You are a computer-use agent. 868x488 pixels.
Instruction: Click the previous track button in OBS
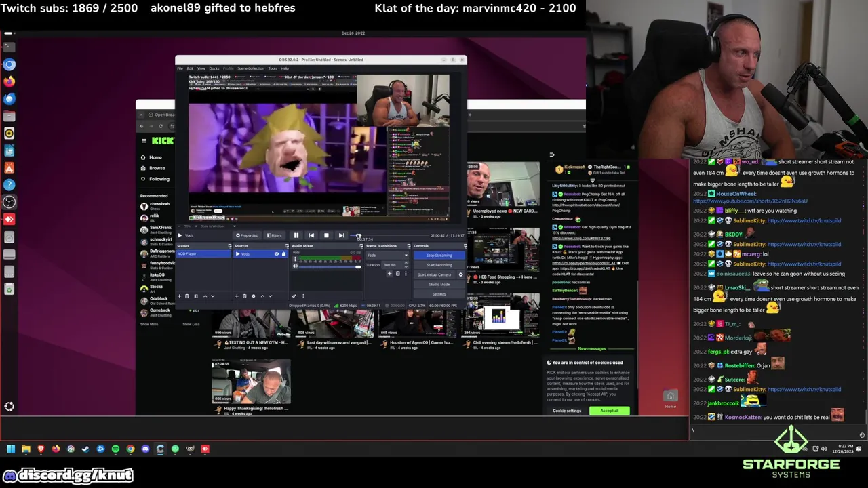(x=311, y=235)
